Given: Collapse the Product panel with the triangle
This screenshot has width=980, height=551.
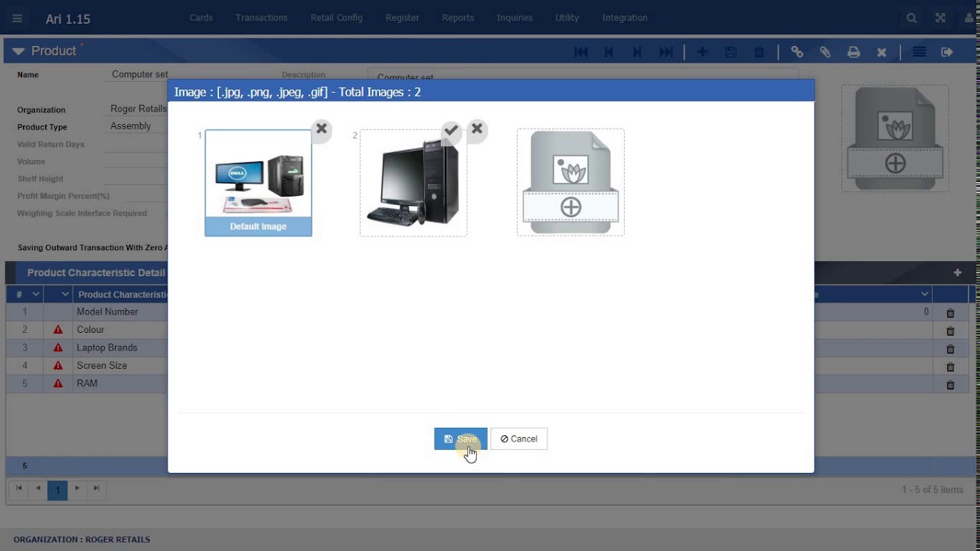Looking at the screenshot, I should point(18,51).
